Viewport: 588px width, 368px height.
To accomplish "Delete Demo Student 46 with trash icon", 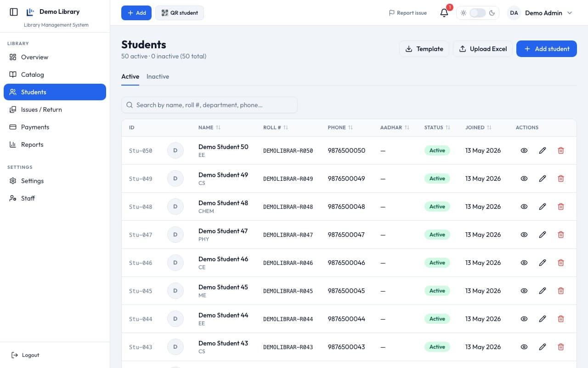I will (560, 263).
